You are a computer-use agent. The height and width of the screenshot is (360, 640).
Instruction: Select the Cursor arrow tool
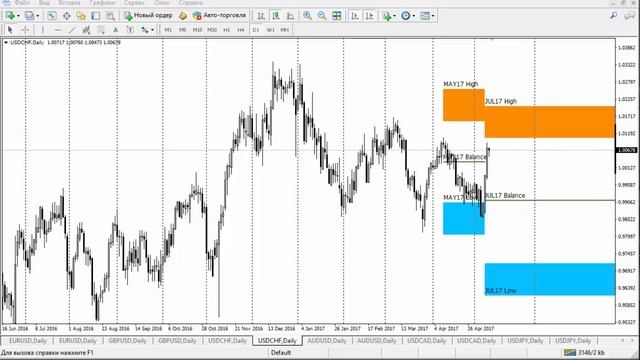tap(10, 30)
